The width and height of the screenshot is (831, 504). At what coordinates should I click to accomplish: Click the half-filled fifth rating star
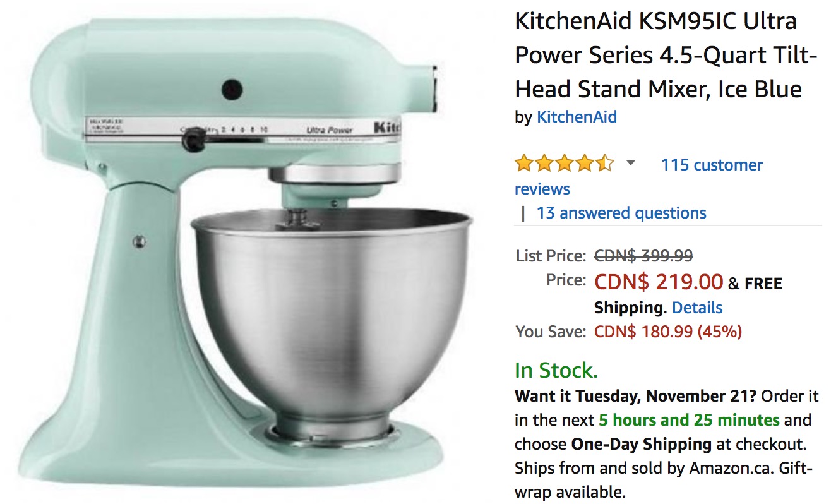(x=604, y=164)
